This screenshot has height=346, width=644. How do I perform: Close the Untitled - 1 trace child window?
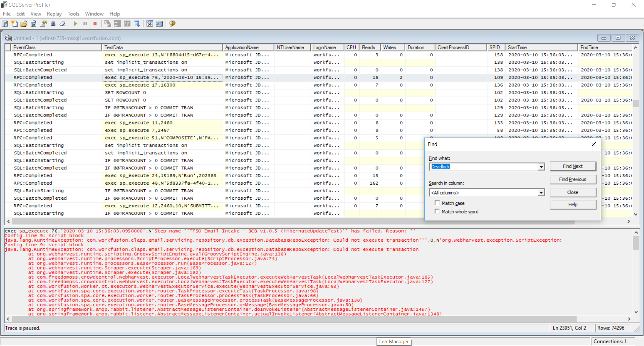pos(632,38)
